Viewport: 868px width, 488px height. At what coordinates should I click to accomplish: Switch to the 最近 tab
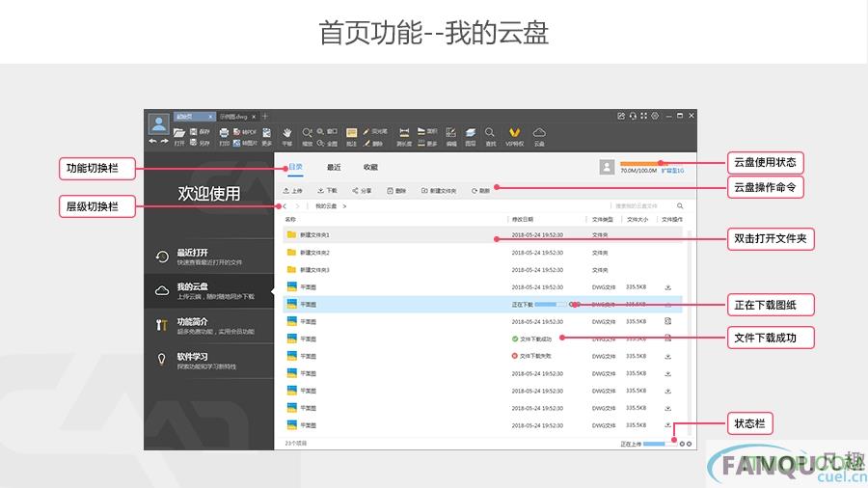(x=334, y=167)
